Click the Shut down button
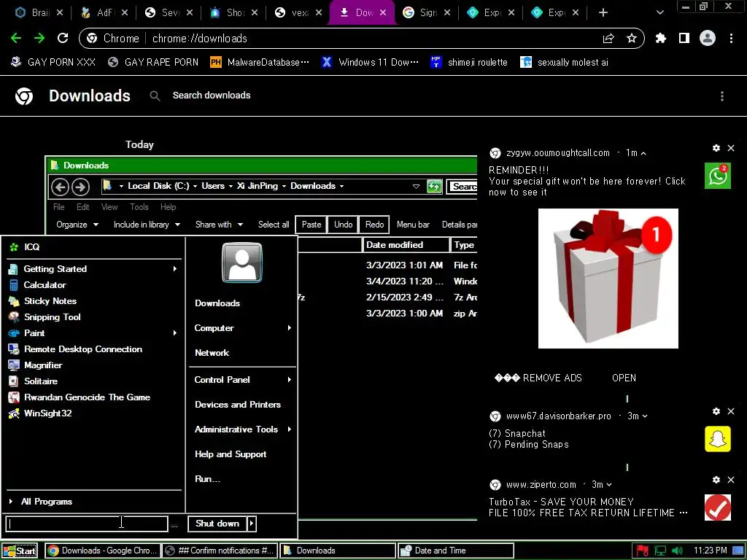Screen dimensions: 747x560 [217, 524]
